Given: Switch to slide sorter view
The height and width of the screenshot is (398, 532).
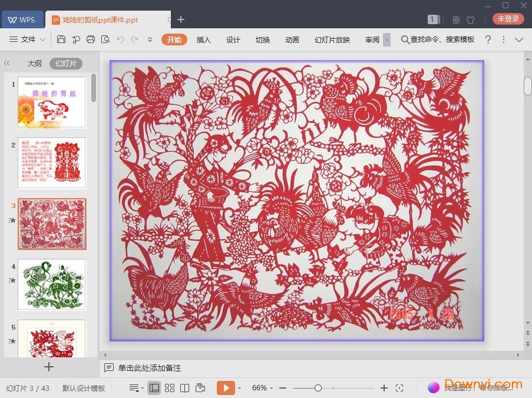Looking at the screenshot, I should 170,388.
